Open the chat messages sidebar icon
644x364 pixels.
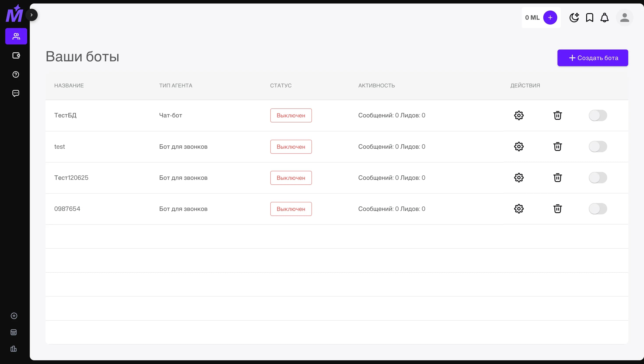(x=16, y=93)
